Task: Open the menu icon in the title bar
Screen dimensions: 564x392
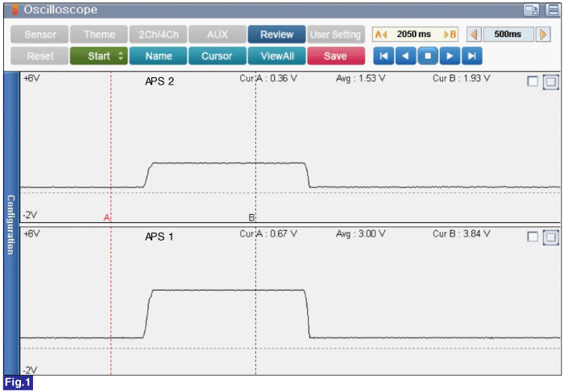Action: (x=553, y=10)
